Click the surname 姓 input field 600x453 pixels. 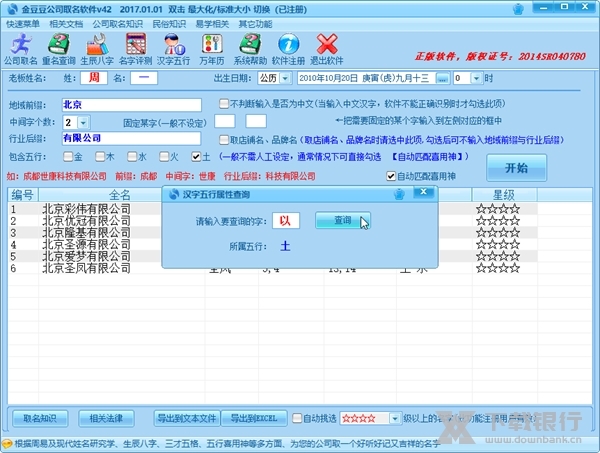click(94, 78)
